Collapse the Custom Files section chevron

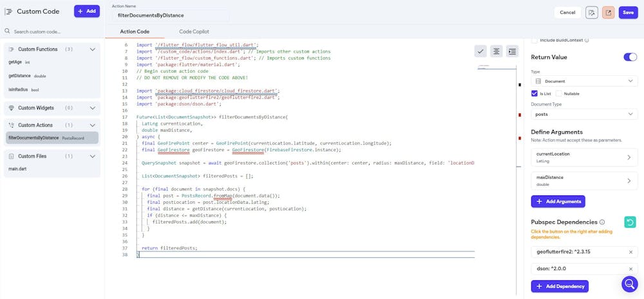point(92,156)
